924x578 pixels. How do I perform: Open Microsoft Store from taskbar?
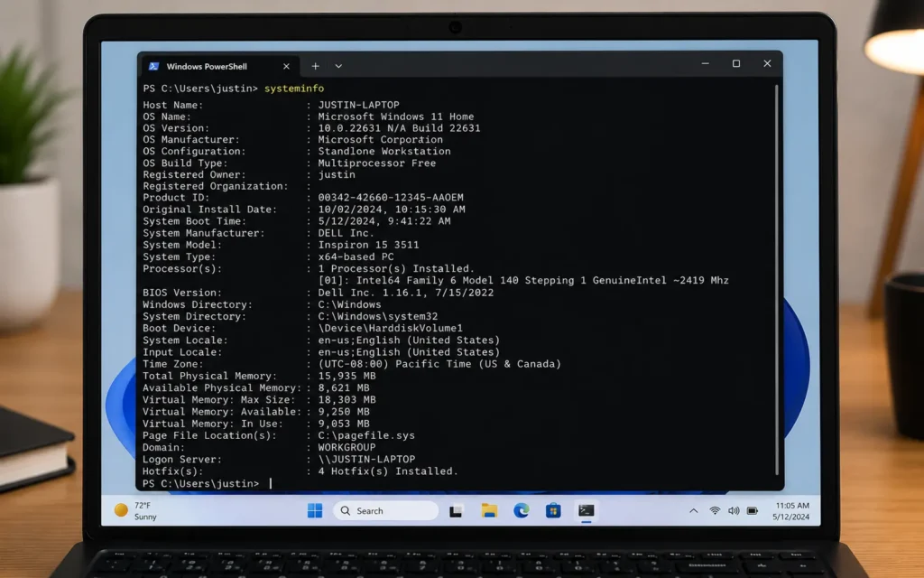click(553, 511)
